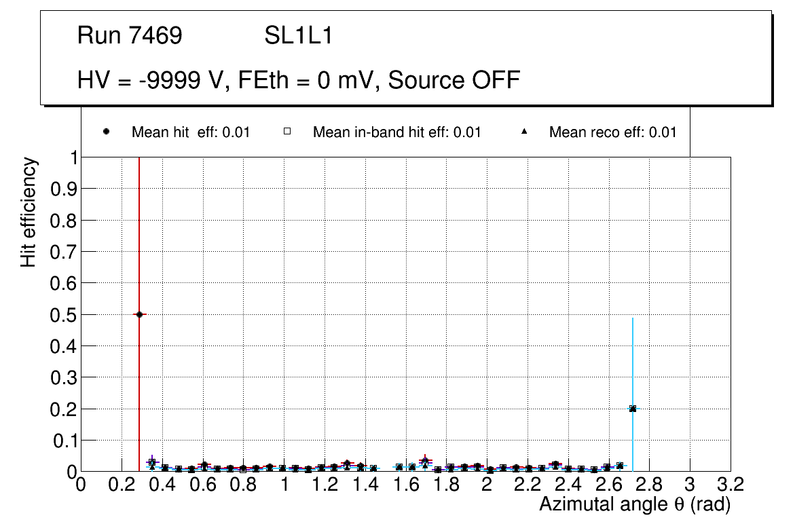Click the open square legend marker

(287, 132)
